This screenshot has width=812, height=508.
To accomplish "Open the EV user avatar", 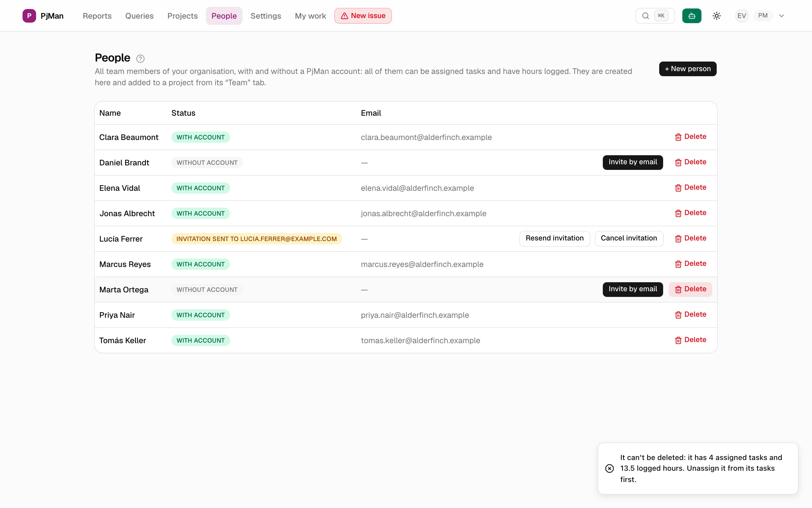I will click(742, 16).
